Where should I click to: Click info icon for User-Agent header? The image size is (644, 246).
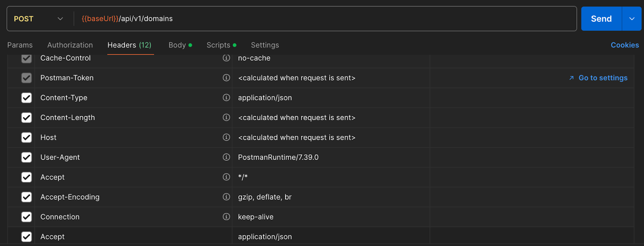(x=226, y=157)
